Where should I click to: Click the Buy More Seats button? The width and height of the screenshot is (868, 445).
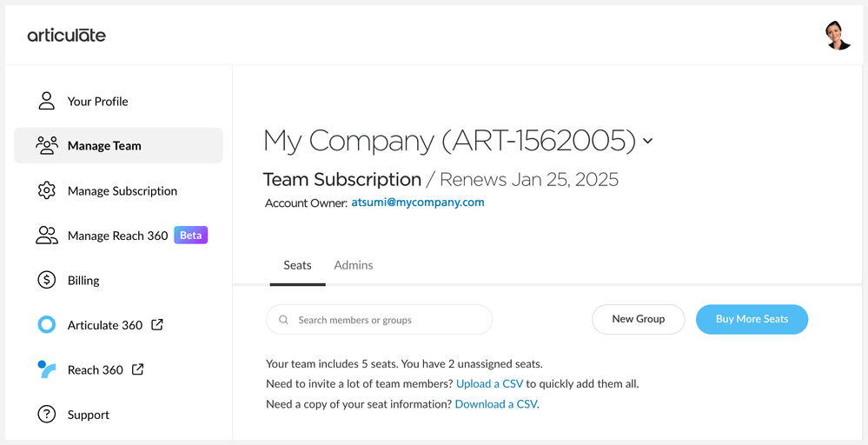(x=752, y=319)
